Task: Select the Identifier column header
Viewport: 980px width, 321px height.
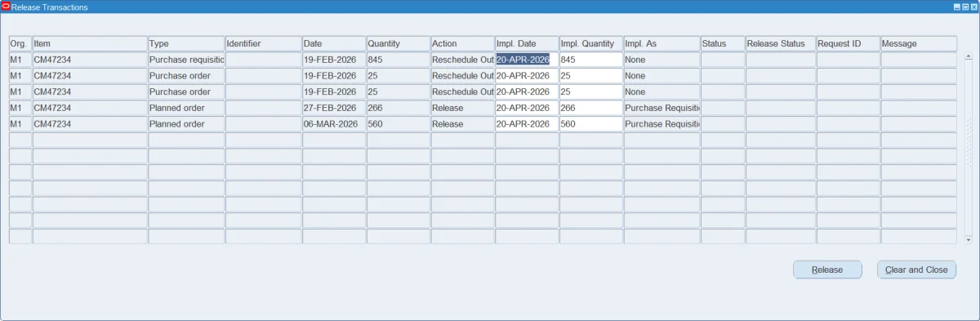Action: pyautogui.click(x=263, y=43)
